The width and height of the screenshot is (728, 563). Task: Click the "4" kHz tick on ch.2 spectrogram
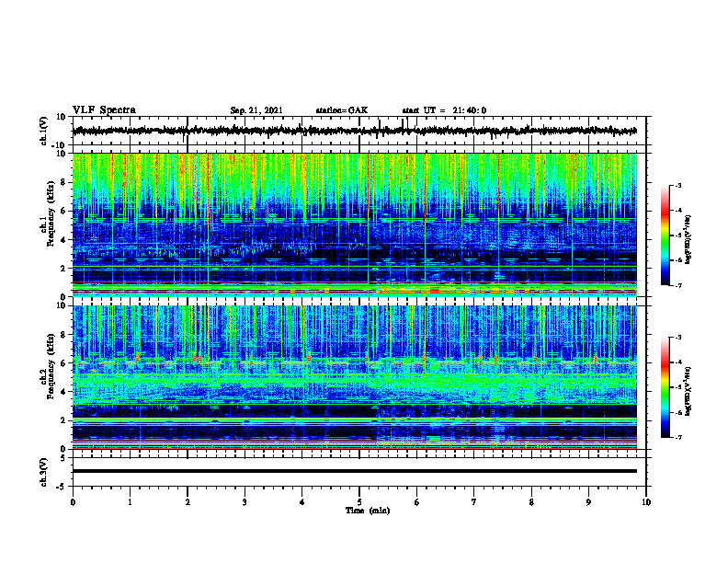tap(64, 392)
